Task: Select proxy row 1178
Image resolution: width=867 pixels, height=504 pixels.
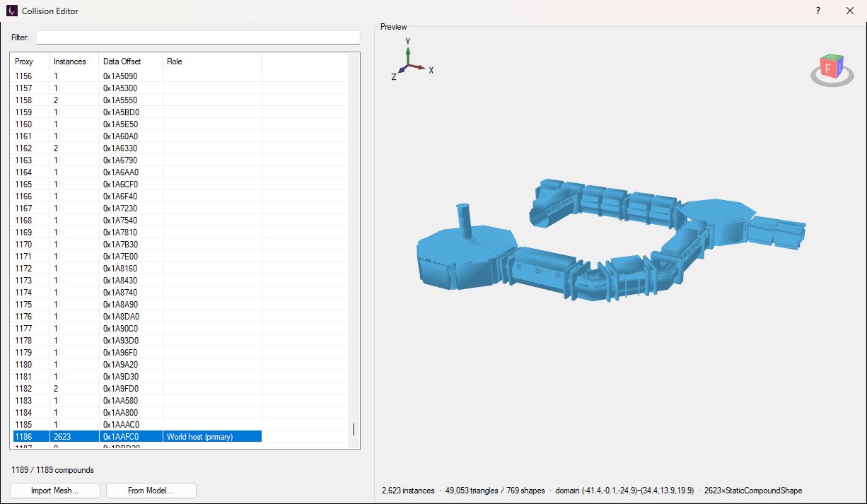Action: coord(137,341)
